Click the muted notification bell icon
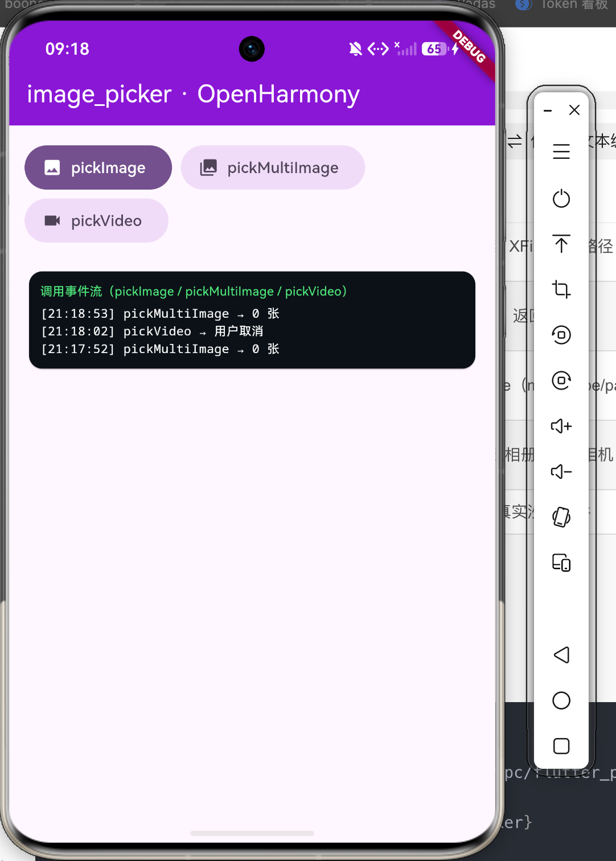 tap(355, 49)
